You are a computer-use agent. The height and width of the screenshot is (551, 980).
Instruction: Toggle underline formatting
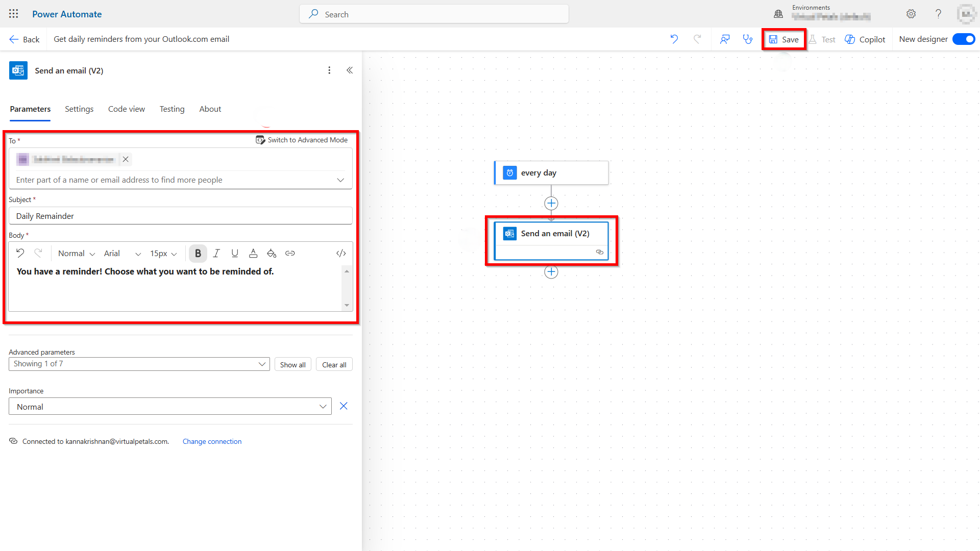point(235,253)
